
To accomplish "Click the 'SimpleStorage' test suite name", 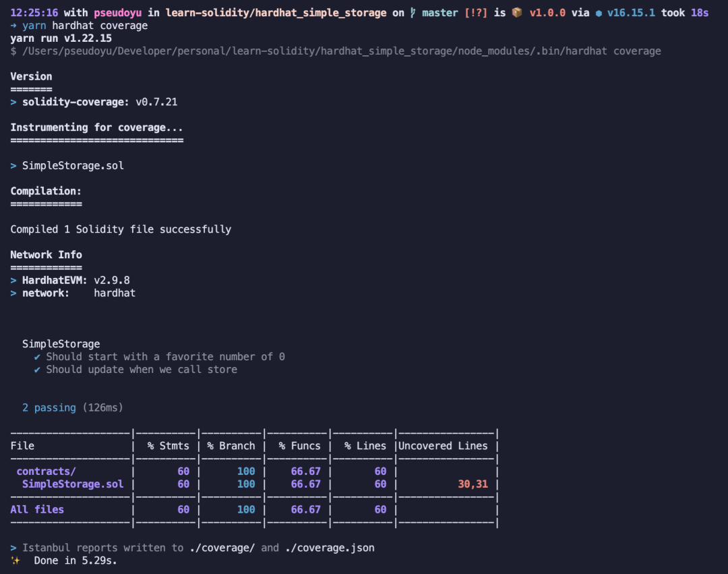I will coord(61,344).
